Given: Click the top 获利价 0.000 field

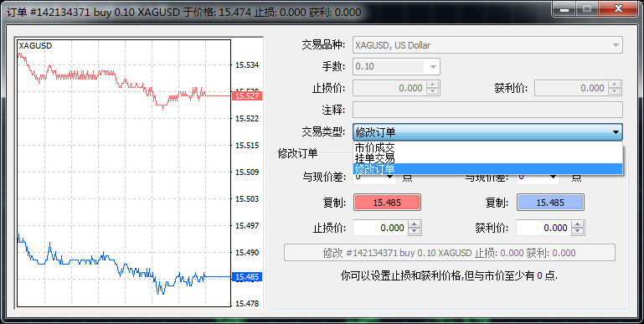Looking at the screenshot, I should pos(571,88).
